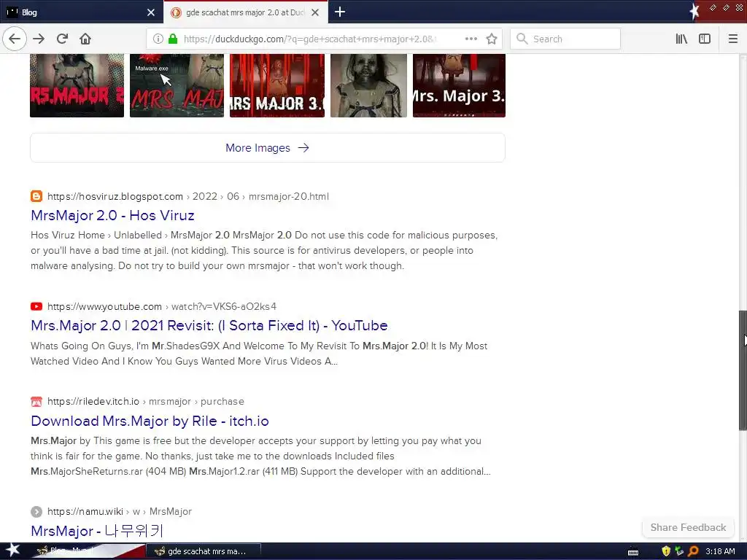This screenshot has height=560, width=747.
Task: Click the itch.io favicon icon
Action: point(36,402)
